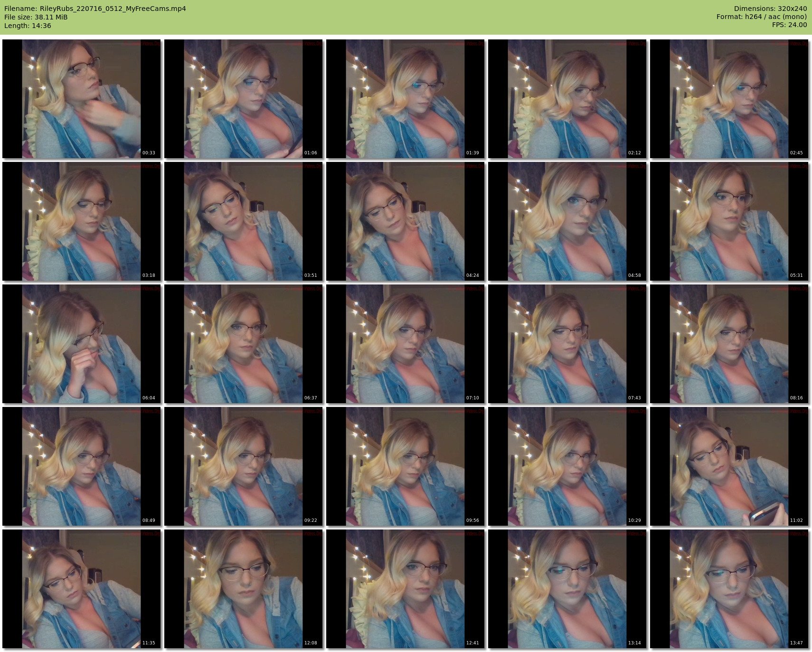This screenshot has width=812, height=652.
Task: Click the thumbnail labeled 08:16
Action: point(729,344)
